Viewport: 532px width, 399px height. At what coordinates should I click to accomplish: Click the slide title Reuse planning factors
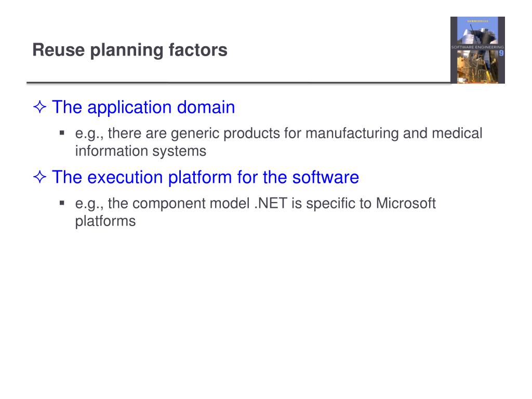pos(129,50)
